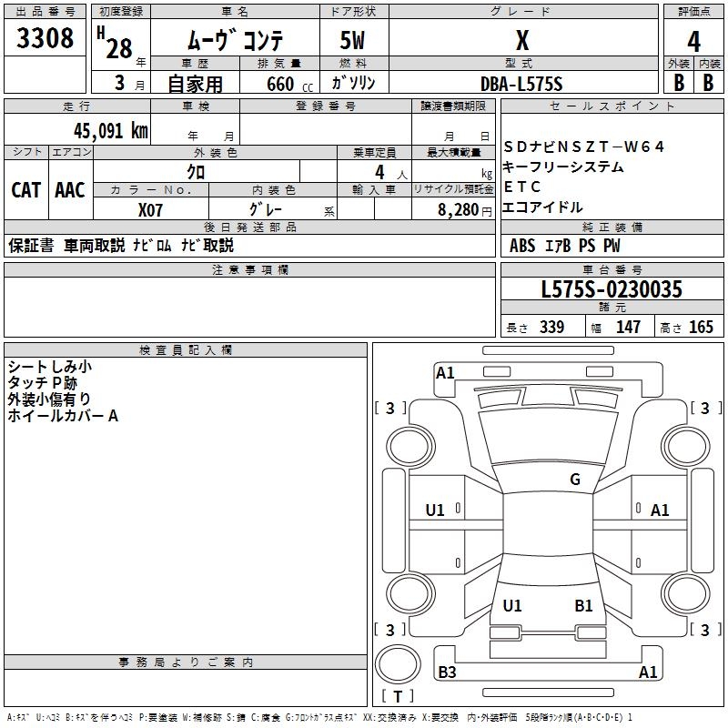Screen dimensions: 728x728
Task: Select the overall evaluation score 4
Action: click(x=693, y=42)
